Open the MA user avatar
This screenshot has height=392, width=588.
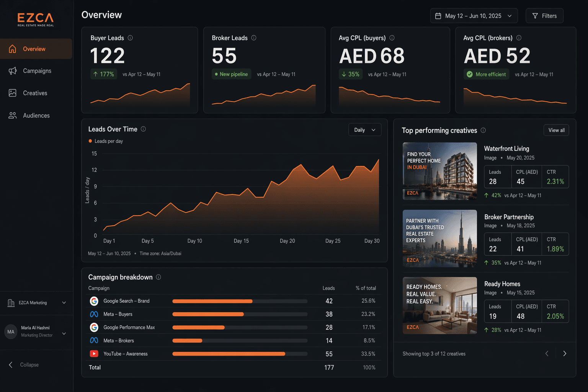tap(11, 332)
